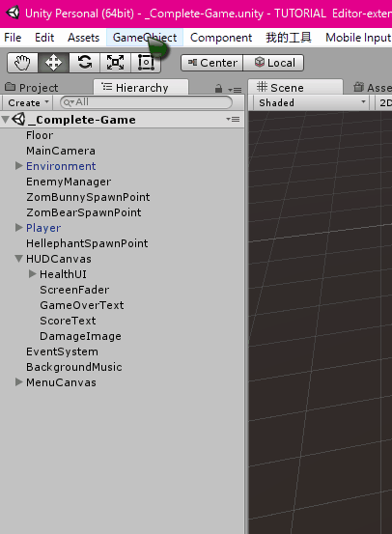Toggle the Hierarchy panel lock icon
392x534 pixels.
[x=218, y=89]
